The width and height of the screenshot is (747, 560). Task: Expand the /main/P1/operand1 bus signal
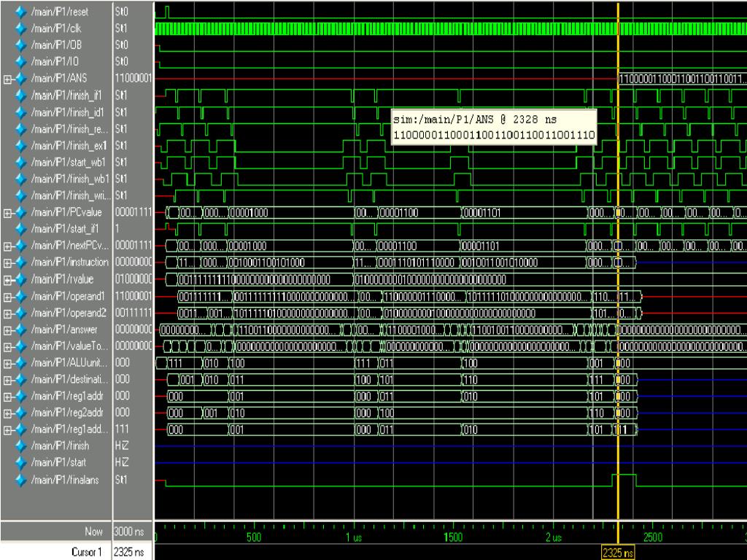click(x=7, y=297)
